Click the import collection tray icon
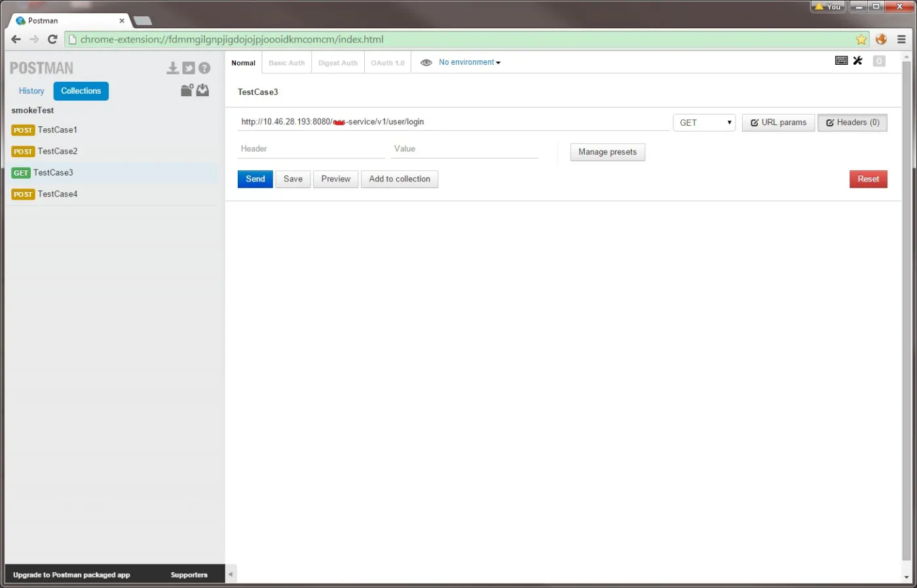 coord(203,90)
